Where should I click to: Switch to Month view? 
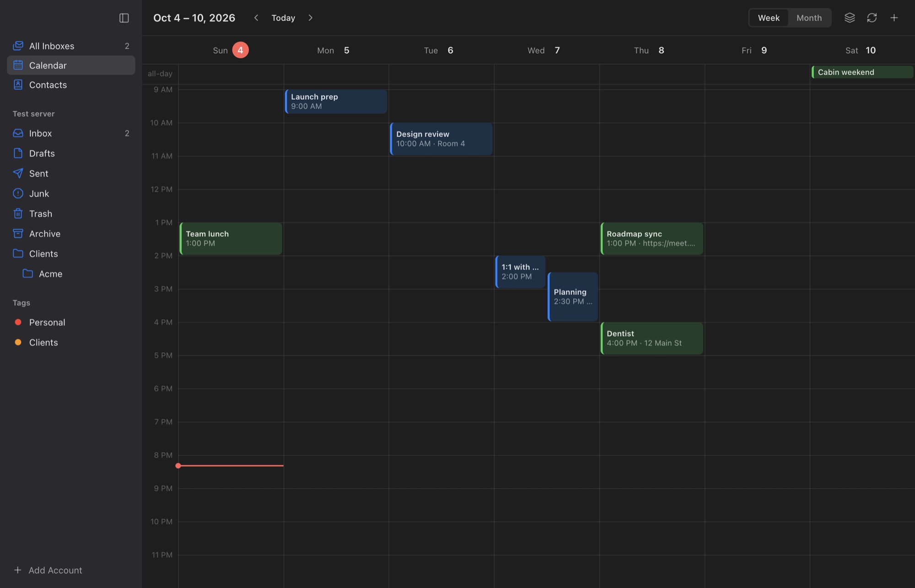pyautogui.click(x=809, y=18)
